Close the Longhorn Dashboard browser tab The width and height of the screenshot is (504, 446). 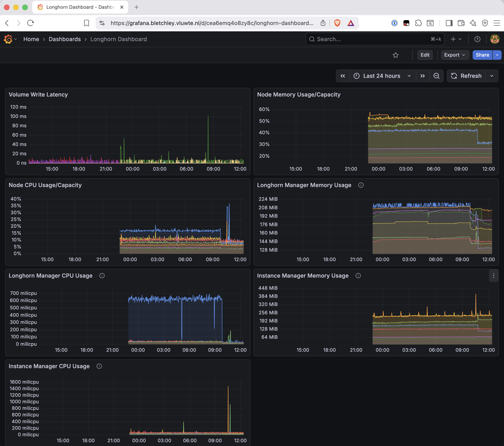(122, 7)
